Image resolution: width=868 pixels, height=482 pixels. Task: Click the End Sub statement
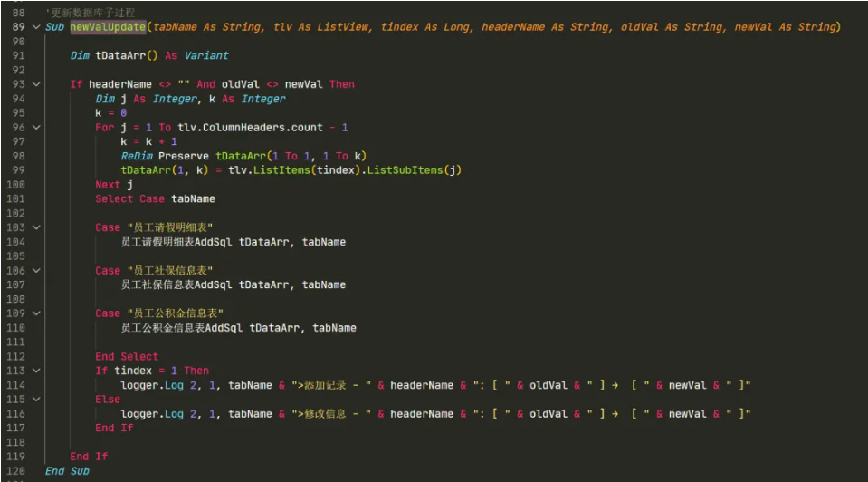[x=67, y=471]
